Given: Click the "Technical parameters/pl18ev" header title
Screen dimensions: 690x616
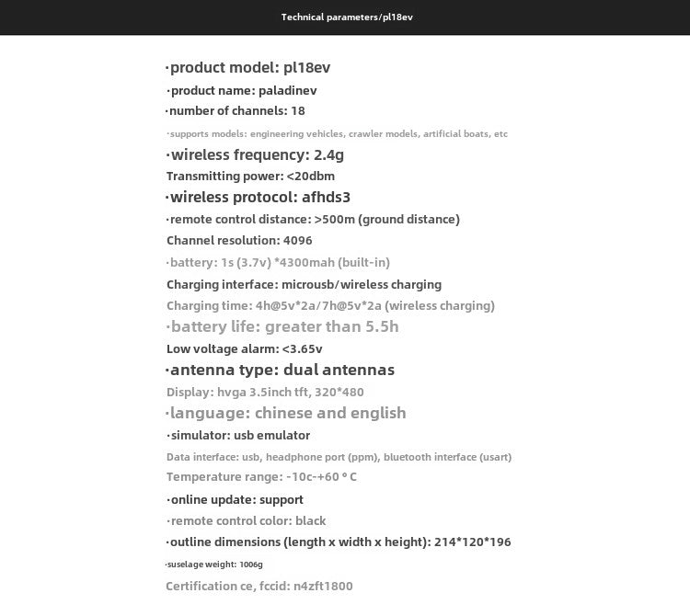Looking at the screenshot, I should coord(347,17).
